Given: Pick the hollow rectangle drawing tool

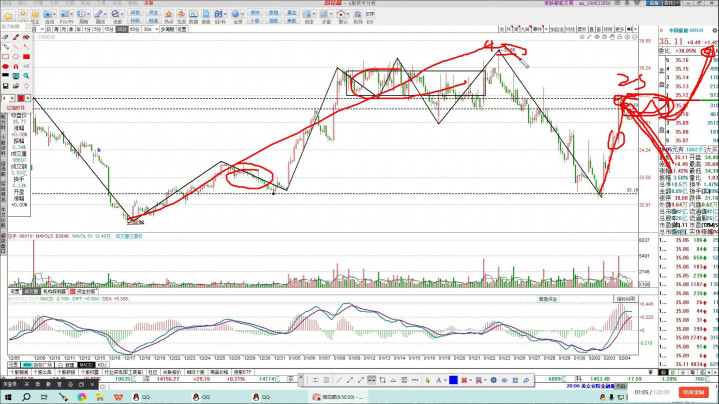Looking at the screenshot, I should click(5, 57).
